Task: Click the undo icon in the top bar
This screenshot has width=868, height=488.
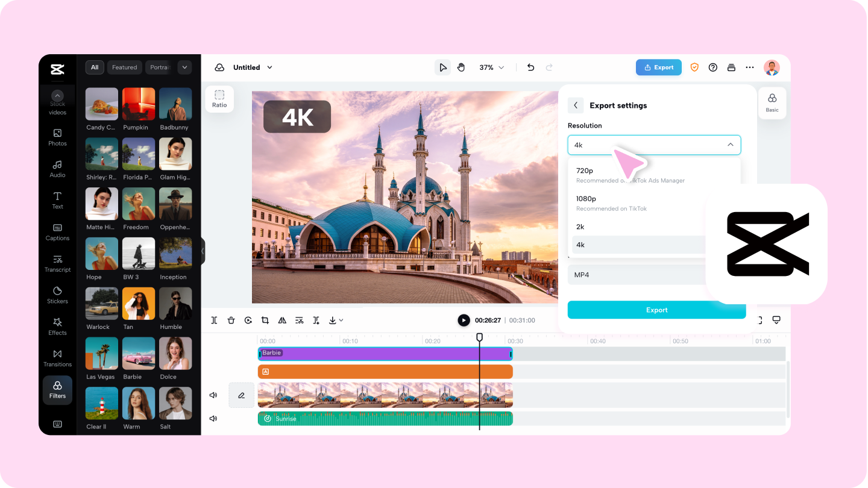Action: coord(530,67)
